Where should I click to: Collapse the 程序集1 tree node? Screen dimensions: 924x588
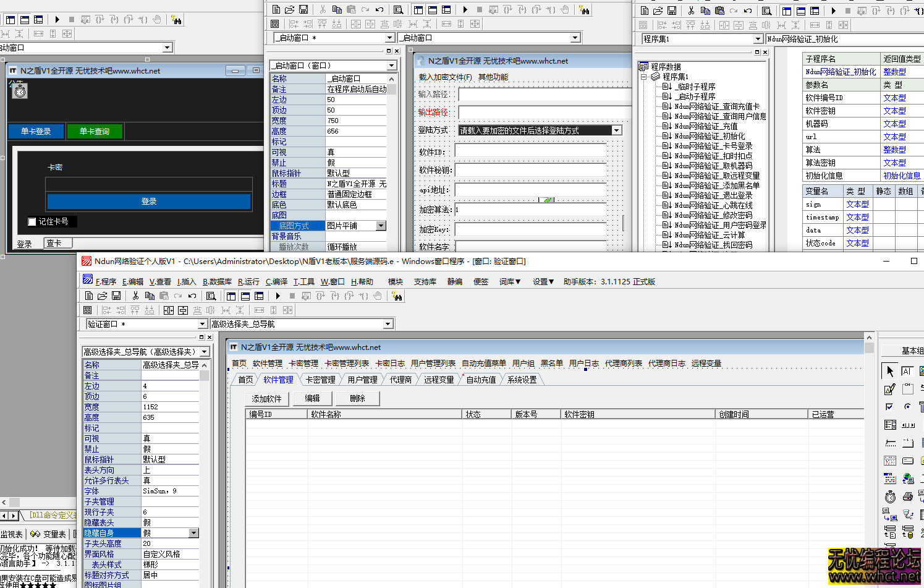pyautogui.click(x=643, y=77)
